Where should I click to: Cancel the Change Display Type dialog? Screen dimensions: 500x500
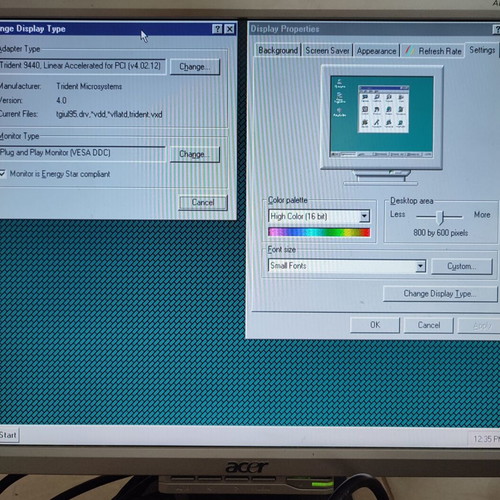pyautogui.click(x=203, y=202)
